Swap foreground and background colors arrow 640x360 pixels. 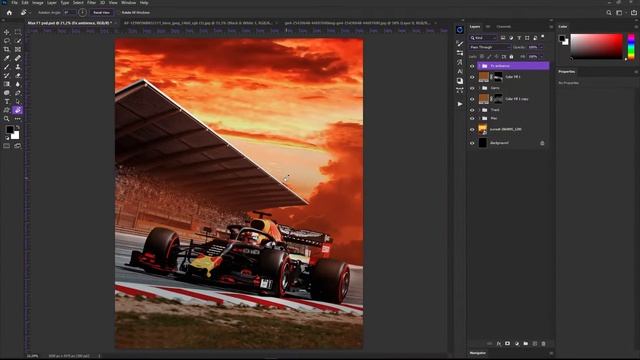(18, 128)
